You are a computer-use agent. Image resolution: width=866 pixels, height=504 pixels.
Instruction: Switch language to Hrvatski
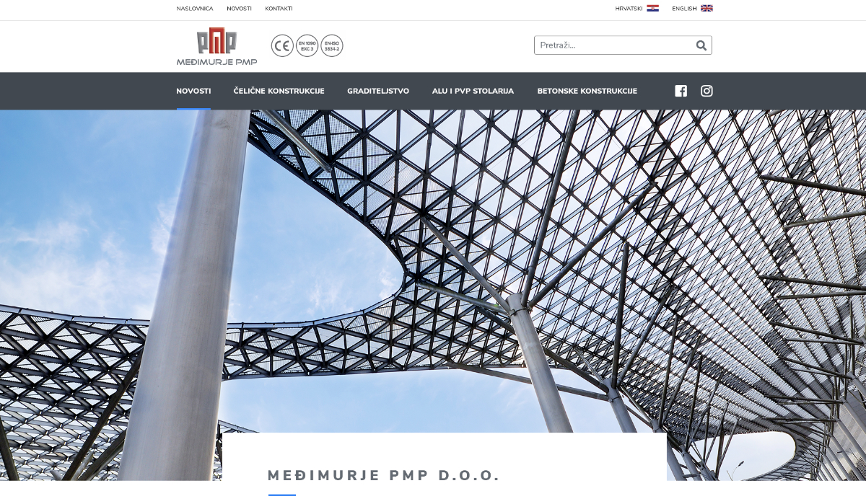[629, 9]
